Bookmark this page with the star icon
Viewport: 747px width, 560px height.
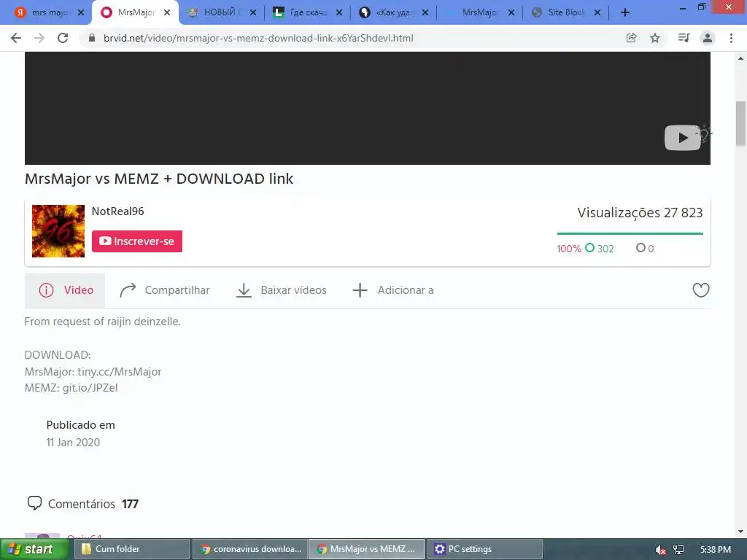(x=655, y=38)
